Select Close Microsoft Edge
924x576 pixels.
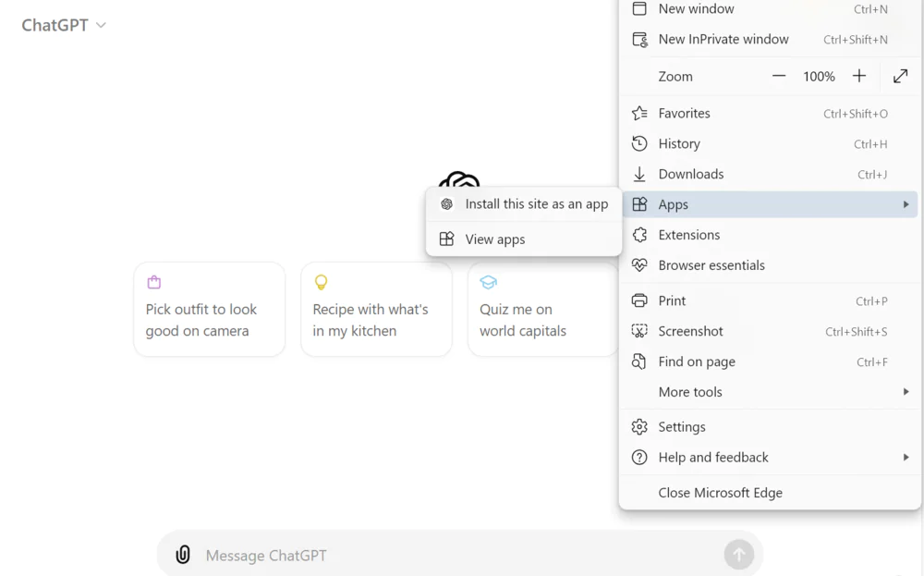coord(771,493)
